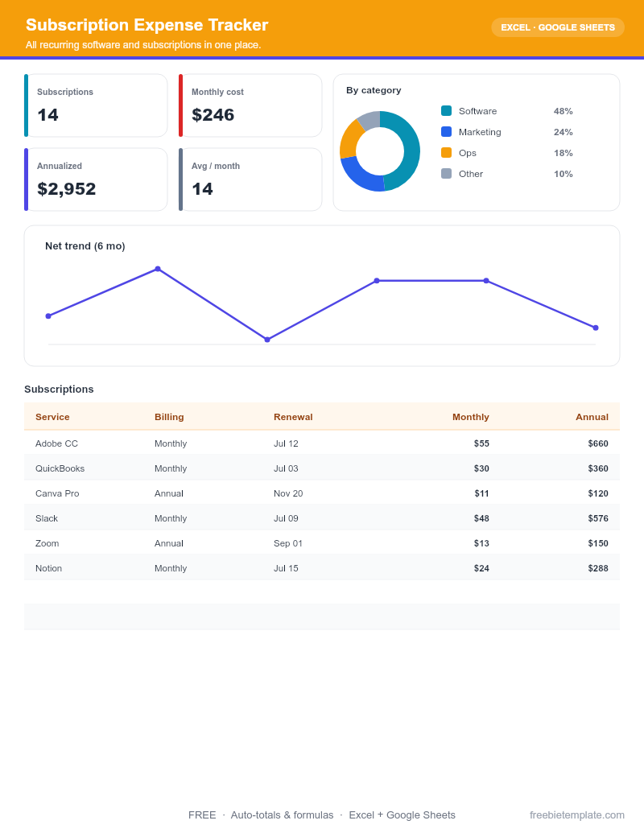644x833 pixels.
Task: Click Canva Pro's Annual billing cell
Action: point(169,493)
